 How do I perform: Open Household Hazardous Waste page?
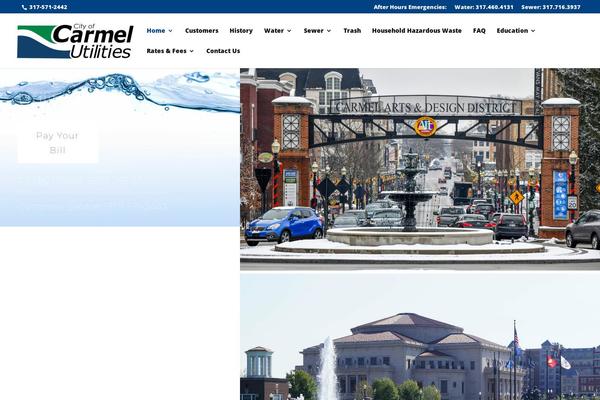click(417, 31)
